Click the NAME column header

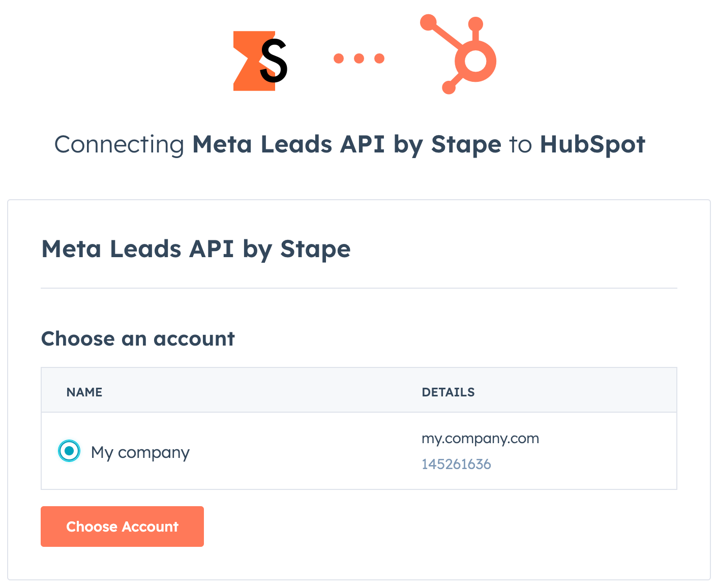click(84, 392)
